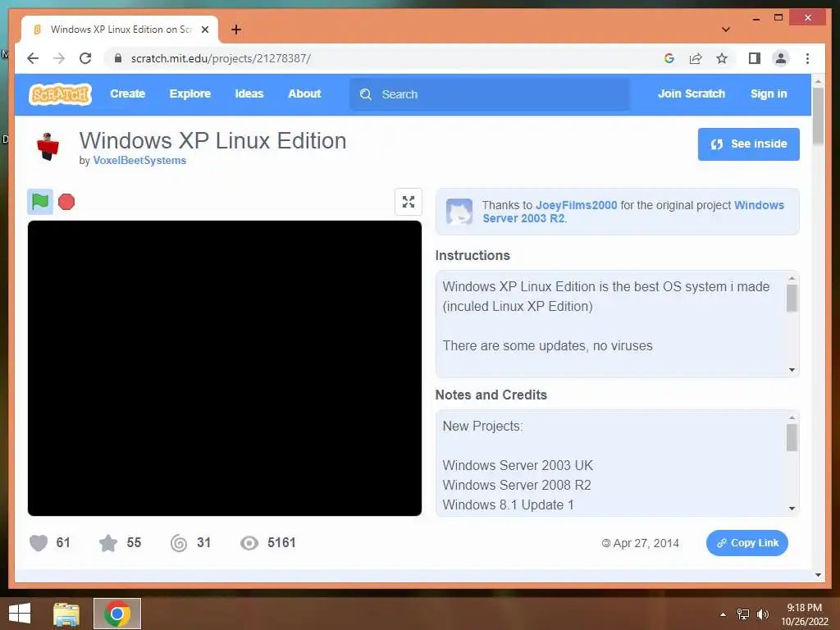
Task: Click the Notes and Credits scroll up arrow
Action: (x=792, y=418)
